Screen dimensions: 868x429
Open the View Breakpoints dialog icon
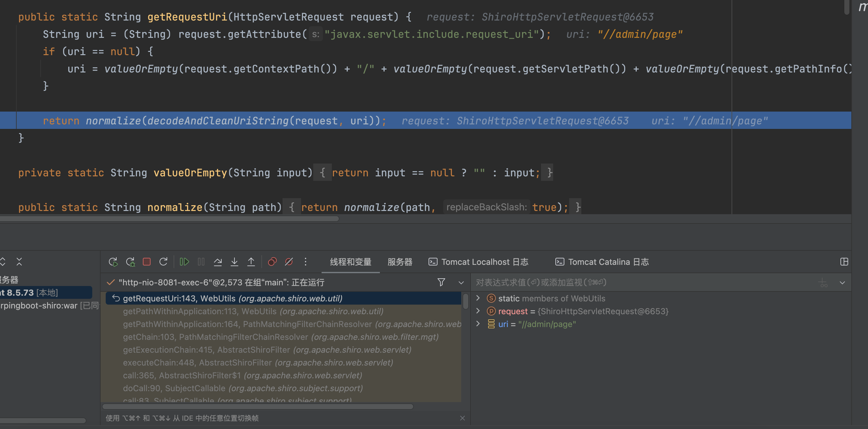(272, 262)
